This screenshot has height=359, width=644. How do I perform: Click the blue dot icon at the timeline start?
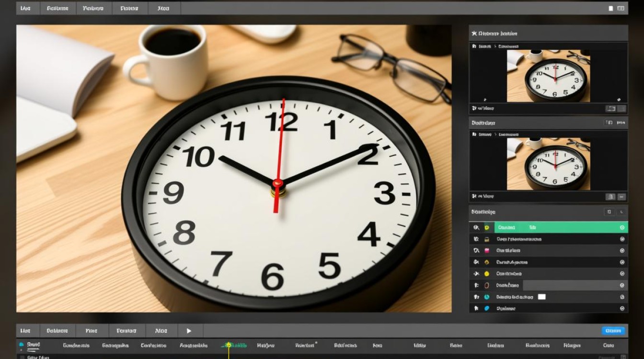coord(21,345)
